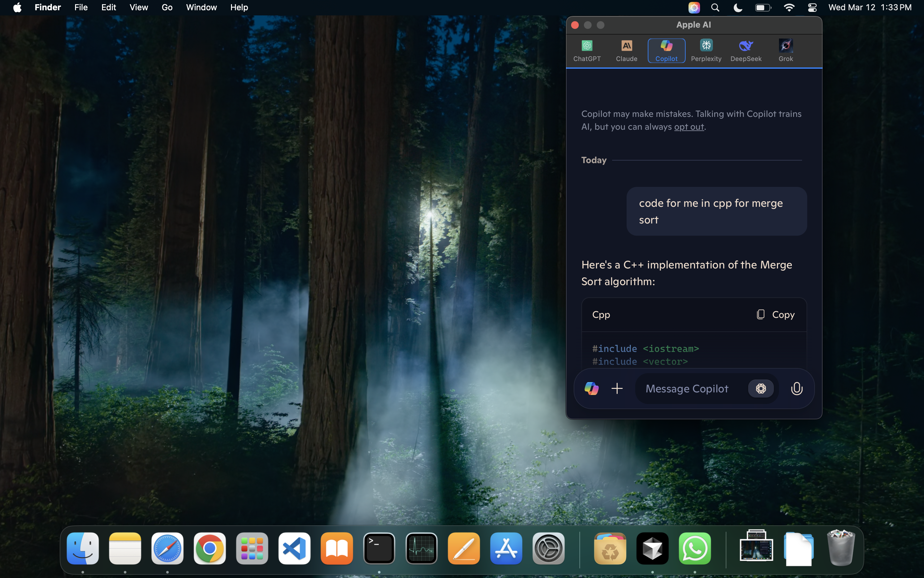Click the microphone voice input icon
The height and width of the screenshot is (578, 924).
797,389
